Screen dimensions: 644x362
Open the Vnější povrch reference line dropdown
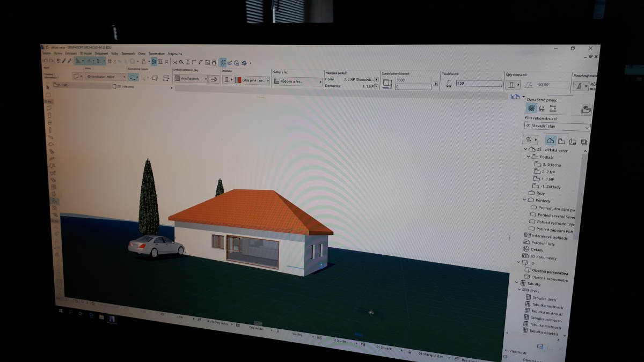[x=190, y=79]
